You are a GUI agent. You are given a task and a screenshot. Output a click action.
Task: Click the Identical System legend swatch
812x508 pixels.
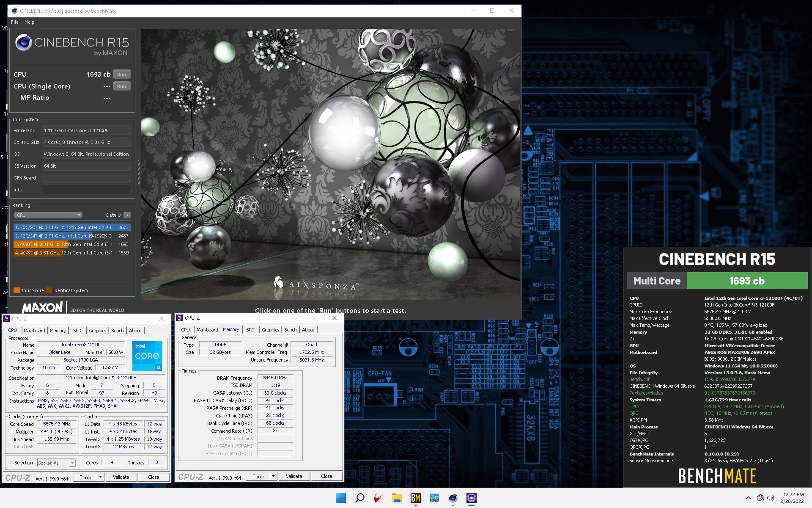[49, 290]
